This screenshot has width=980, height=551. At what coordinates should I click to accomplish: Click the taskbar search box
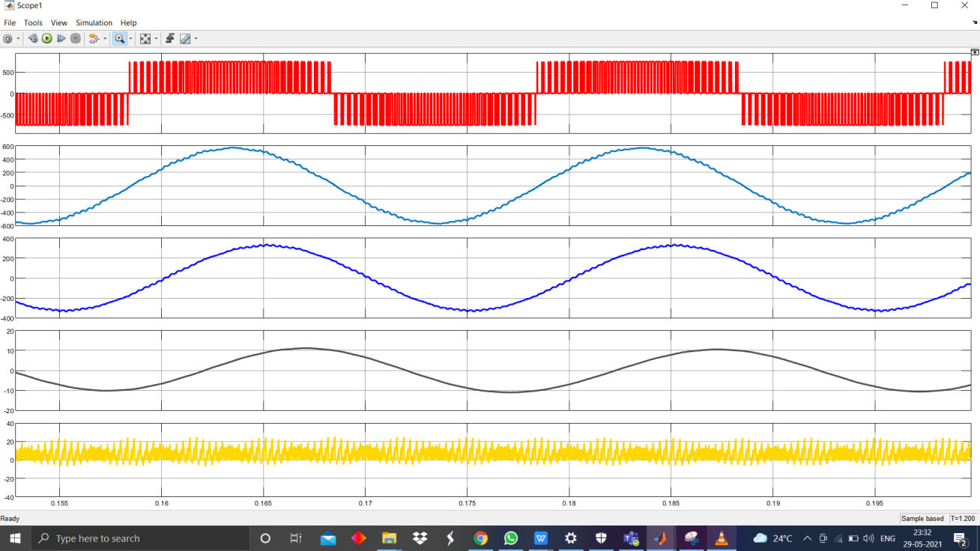[x=139, y=538]
